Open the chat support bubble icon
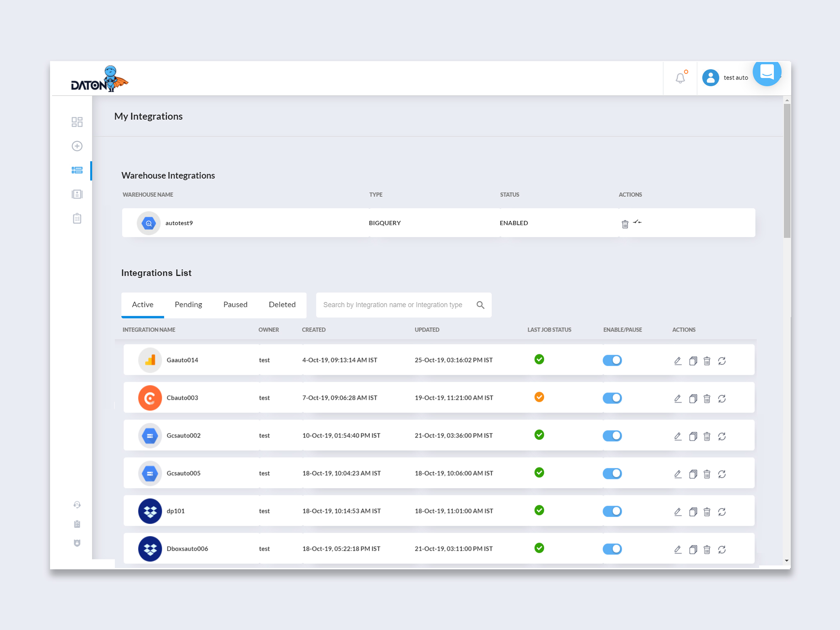The image size is (840, 630). click(x=767, y=73)
